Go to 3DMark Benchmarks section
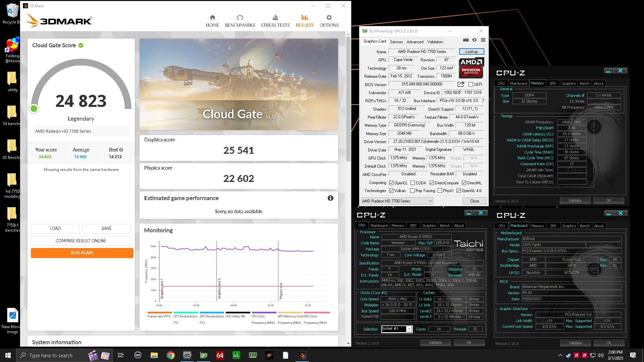The width and height of the screenshot is (644, 362). (x=240, y=21)
